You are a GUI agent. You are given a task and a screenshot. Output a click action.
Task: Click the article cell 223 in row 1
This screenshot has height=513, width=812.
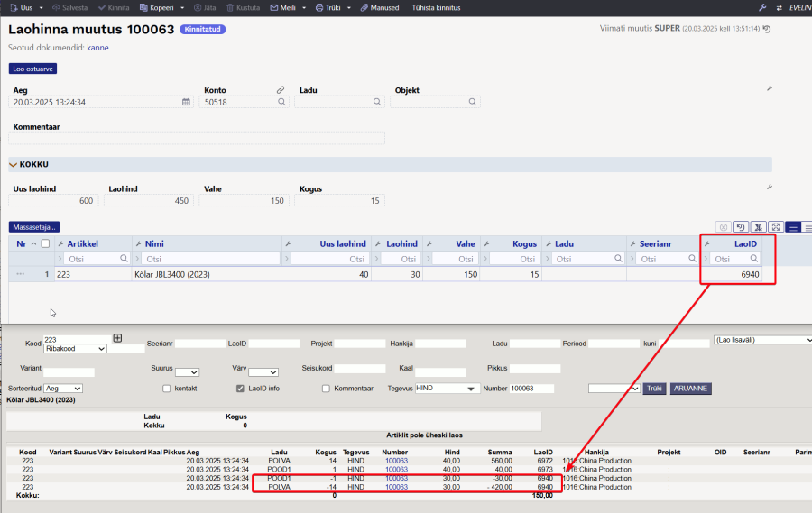[x=93, y=274]
